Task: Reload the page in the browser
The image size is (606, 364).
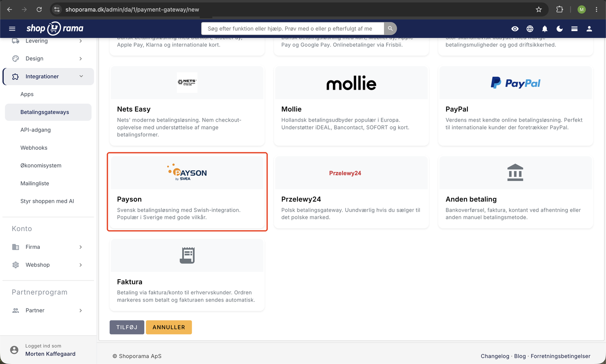Action: [39, 9]
